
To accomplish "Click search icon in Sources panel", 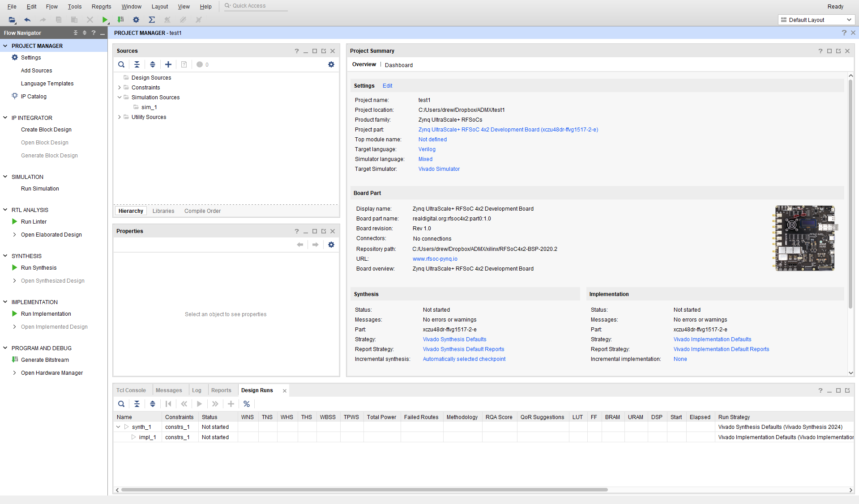I will (121, 64).
